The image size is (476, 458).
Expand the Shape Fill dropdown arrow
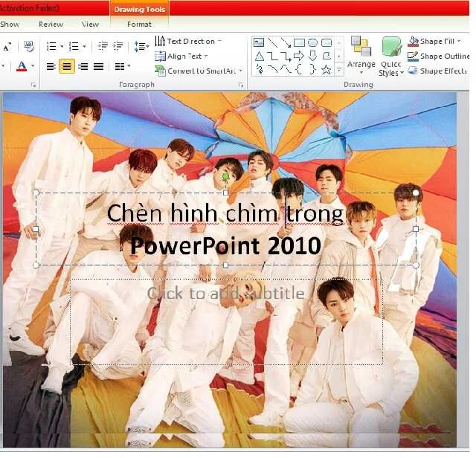pos(459,41)
